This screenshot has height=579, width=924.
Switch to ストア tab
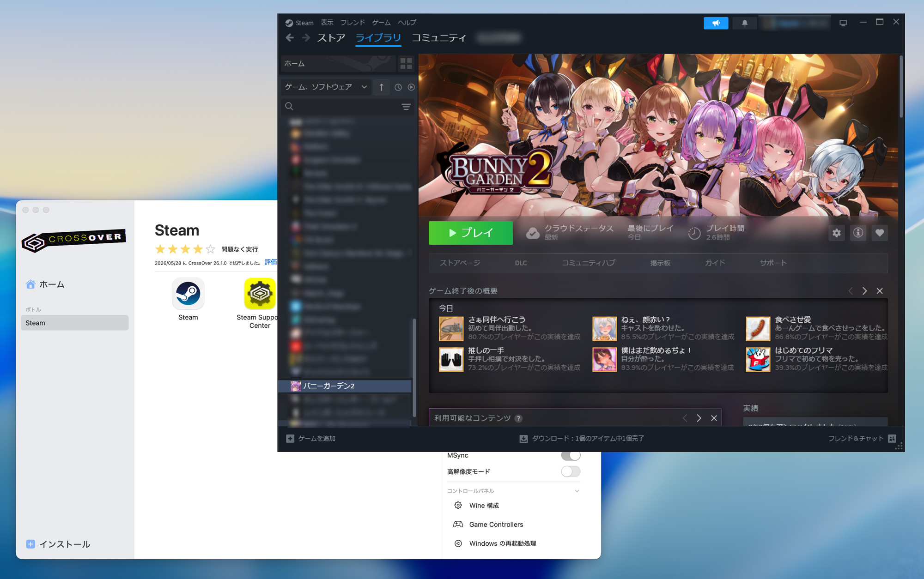[331, 38]
